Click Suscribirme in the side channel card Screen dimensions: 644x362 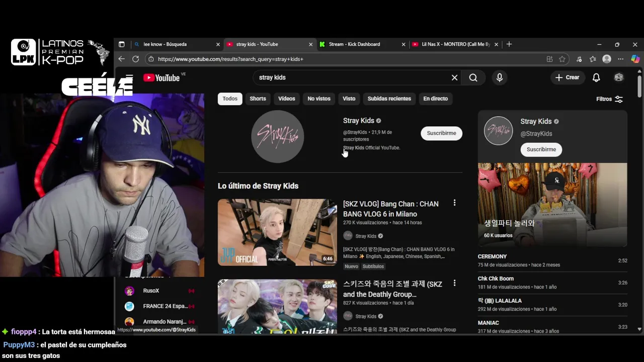click(541, 149)
